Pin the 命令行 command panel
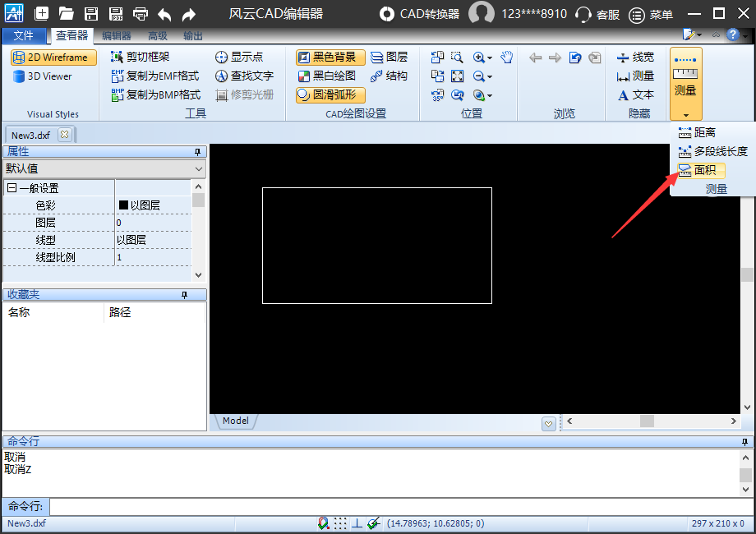The image size is (756, 534). click(744, 441)
